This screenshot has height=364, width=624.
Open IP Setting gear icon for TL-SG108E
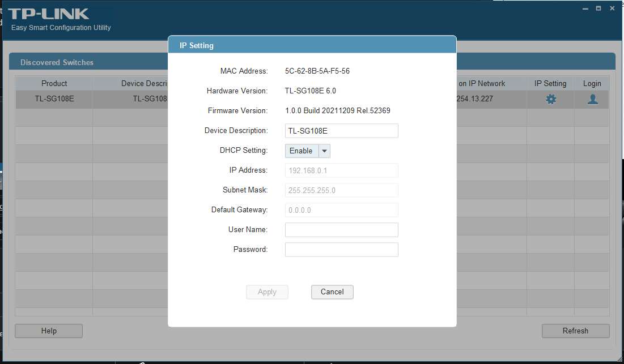pyautogui.click(x=551, y=99)
